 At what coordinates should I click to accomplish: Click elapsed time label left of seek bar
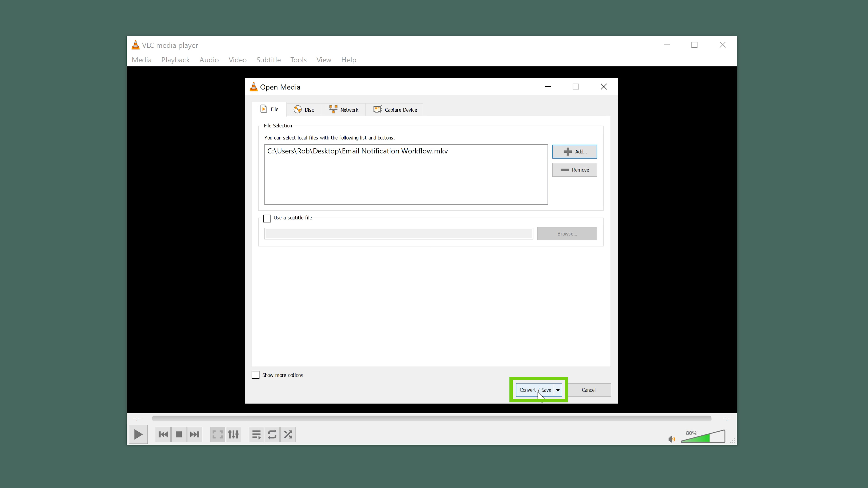tap(137, 419)
